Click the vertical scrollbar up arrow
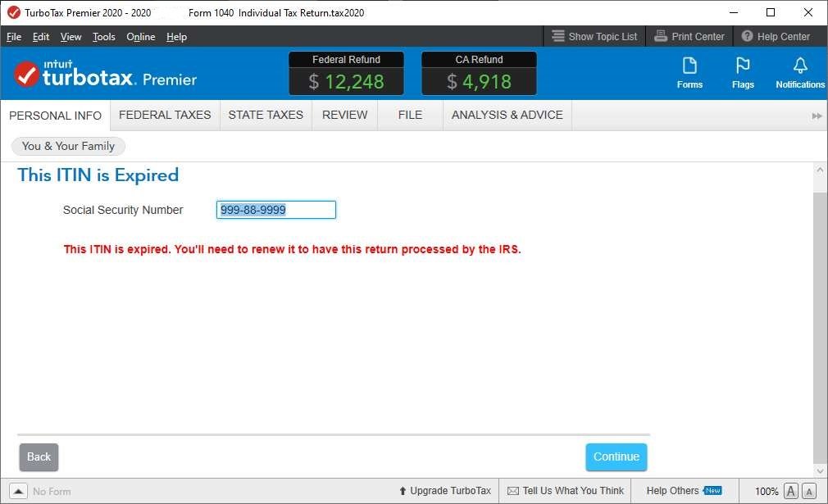Image resolution: width=828 pixels, height=504 pixels. tap(820, 170)
